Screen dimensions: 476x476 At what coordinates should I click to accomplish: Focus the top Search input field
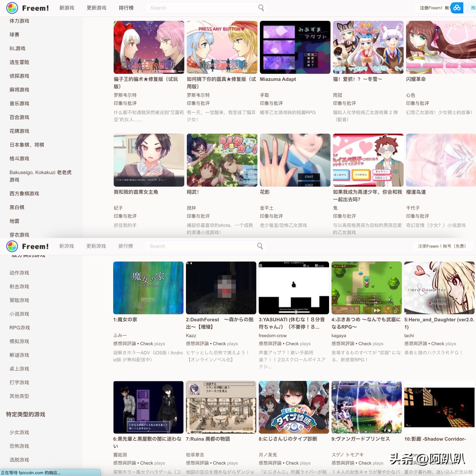tap(206, 8)
